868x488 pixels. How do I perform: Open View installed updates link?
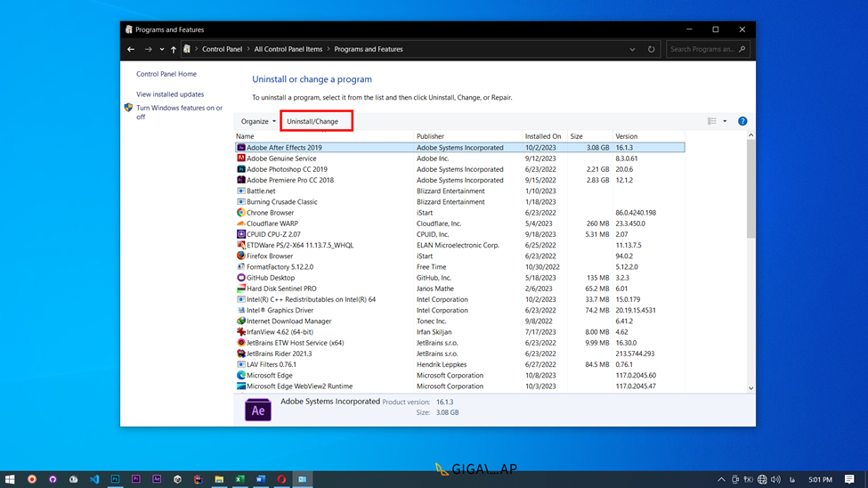pyautogui.click(x=170, y=94)
